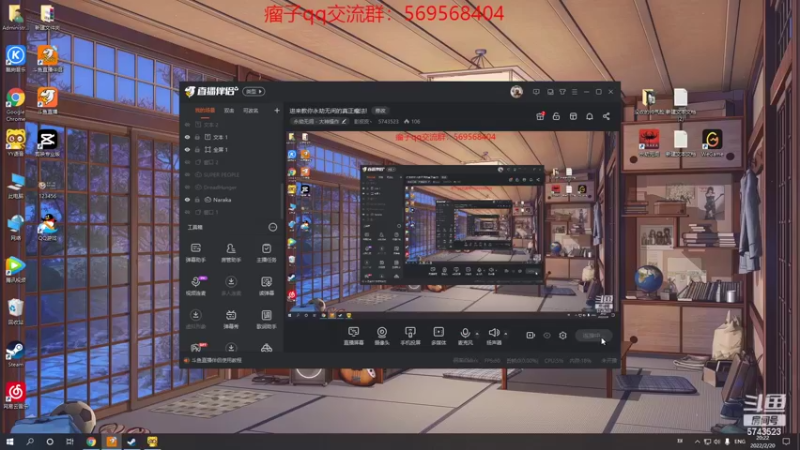Add a multimedia (多媒体) source
Viewport: 800px width, 450px height.
pyautogui.click(x=438, y=336)
